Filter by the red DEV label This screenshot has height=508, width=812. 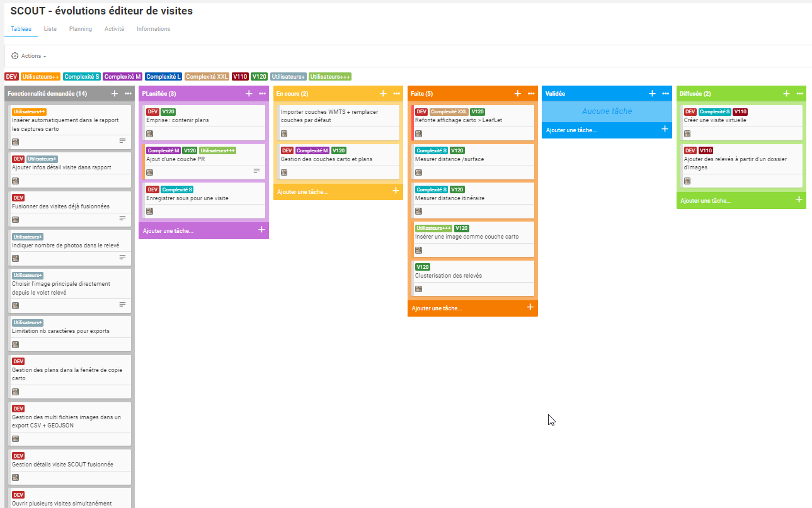click(x=11, y=77)
